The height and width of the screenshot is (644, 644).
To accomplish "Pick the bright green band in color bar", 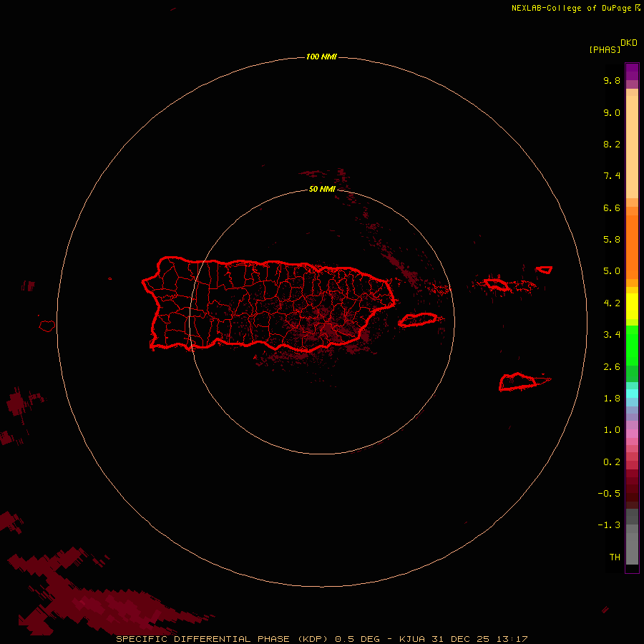I will [632, 346].
